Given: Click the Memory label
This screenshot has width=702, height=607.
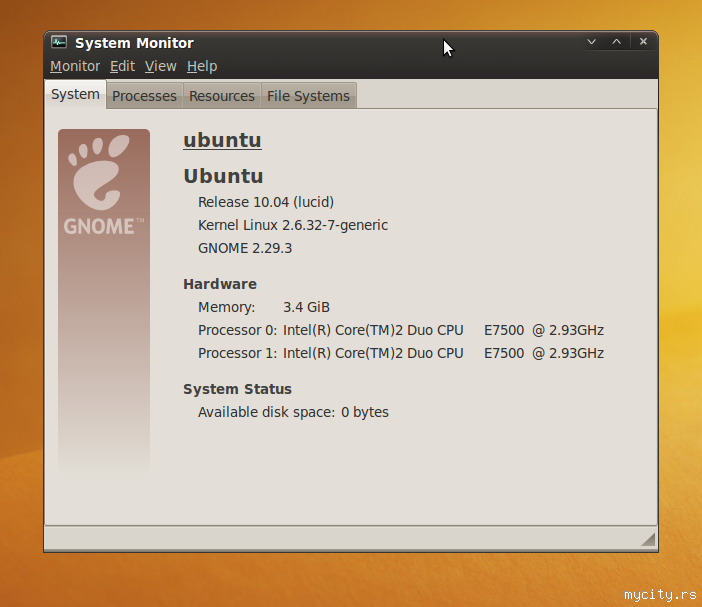Looking at the screenshot, I should coord(227,308).
